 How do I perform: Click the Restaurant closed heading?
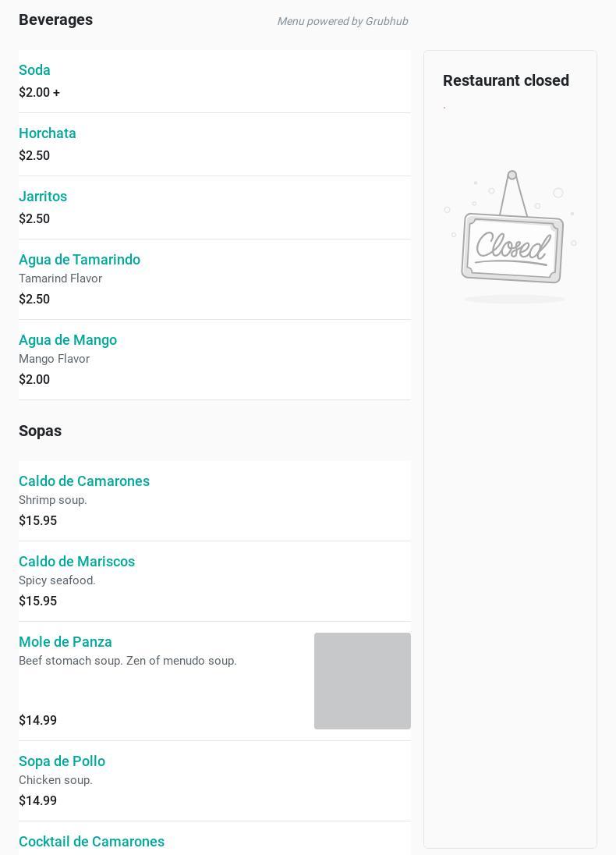[506, 80]
